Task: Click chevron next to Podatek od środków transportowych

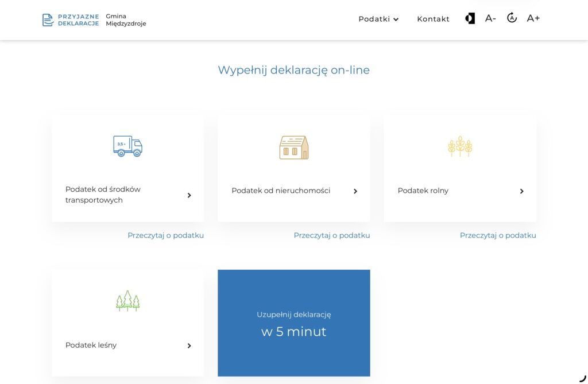Action: 189,195
